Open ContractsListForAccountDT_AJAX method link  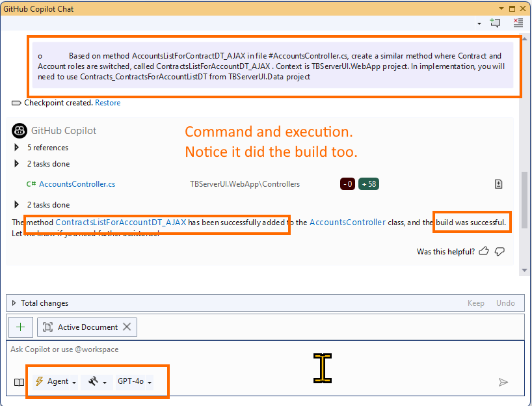click(x=121, y=223)
